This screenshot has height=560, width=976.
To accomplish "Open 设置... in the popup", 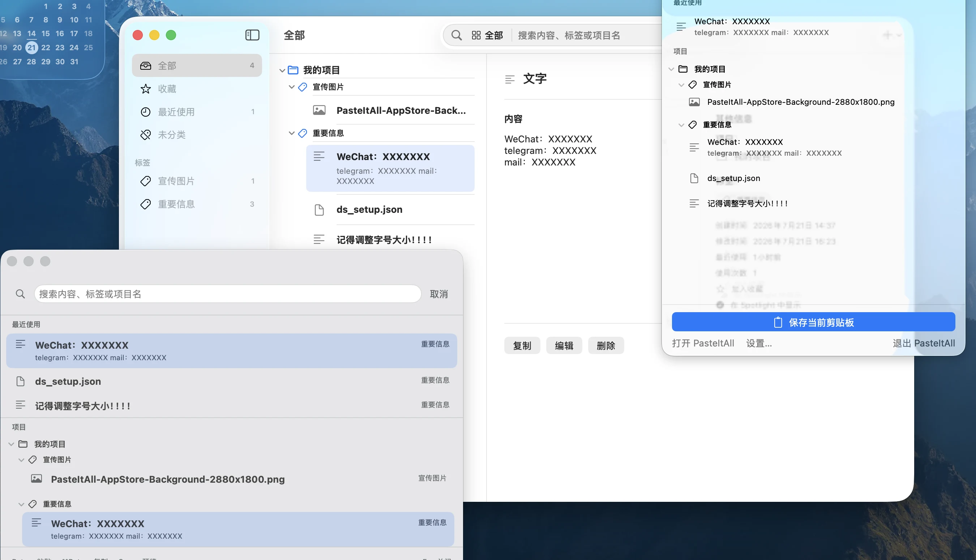I will 759,343.
